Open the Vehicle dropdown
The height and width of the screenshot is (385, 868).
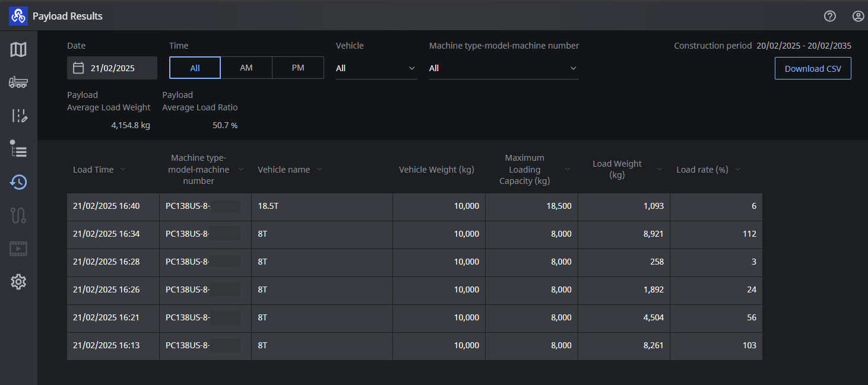point(376,68)
